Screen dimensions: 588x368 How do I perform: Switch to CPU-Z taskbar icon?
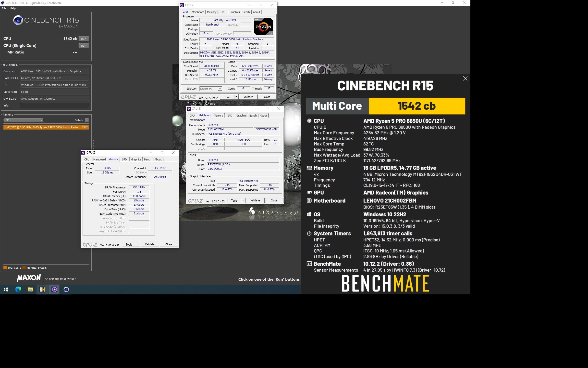pos(54,289)
